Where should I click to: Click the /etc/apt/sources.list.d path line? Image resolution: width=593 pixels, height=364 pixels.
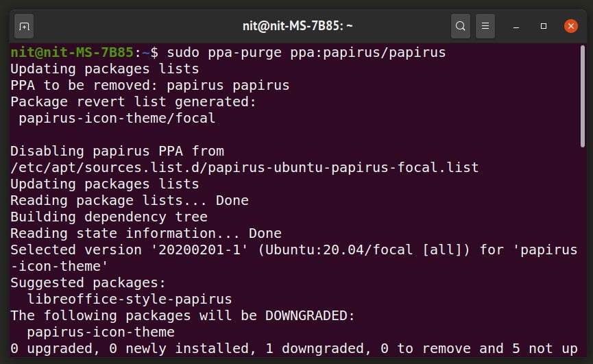tap(245, 168)
